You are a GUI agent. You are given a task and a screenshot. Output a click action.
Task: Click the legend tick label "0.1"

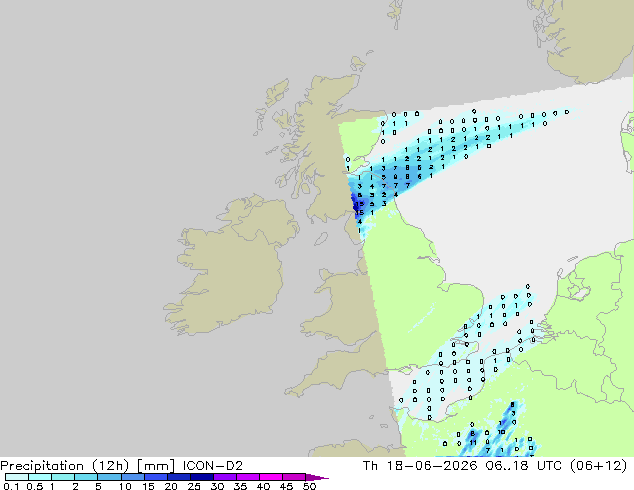pyautogui.click(x=11, y=486)
